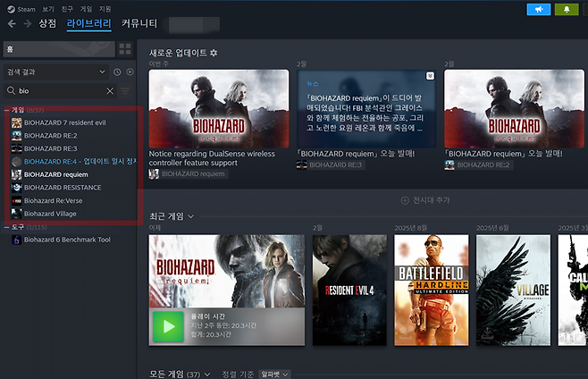Click BIOHAZARD RE:3 tag under news
Image resolution: width=588 pixels, height=379 pixels.
331,164
